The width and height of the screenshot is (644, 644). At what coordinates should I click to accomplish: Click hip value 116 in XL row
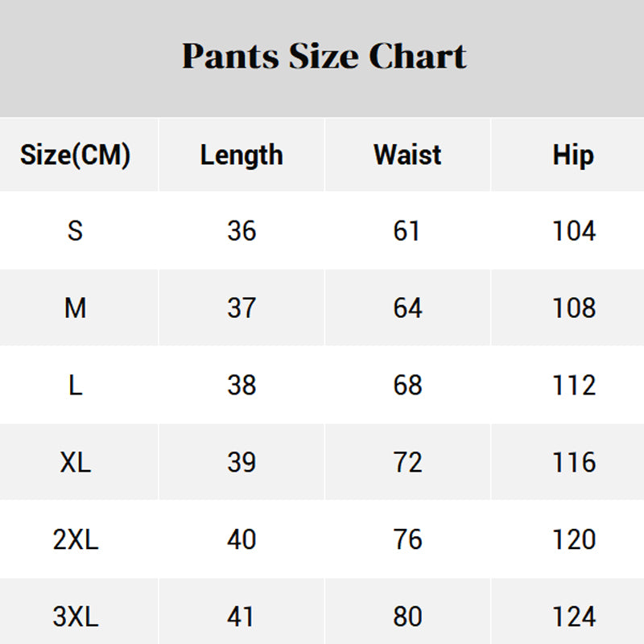click(574, 463)
